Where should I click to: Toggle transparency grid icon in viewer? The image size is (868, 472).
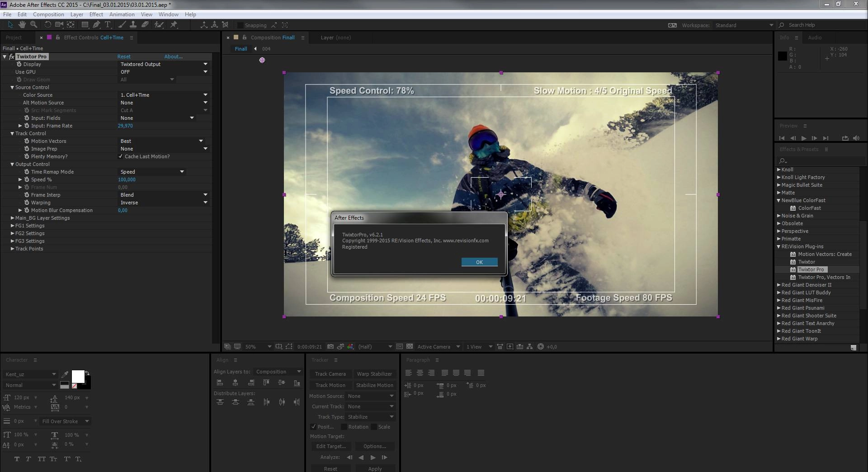pos(410,347)
